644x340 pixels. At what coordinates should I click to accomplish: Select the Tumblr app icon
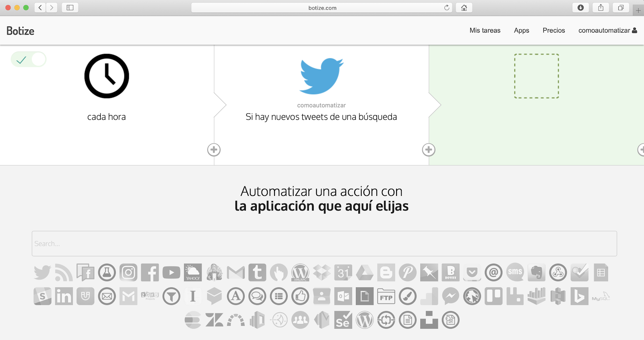pyautogui.click(x=257, y=272)
